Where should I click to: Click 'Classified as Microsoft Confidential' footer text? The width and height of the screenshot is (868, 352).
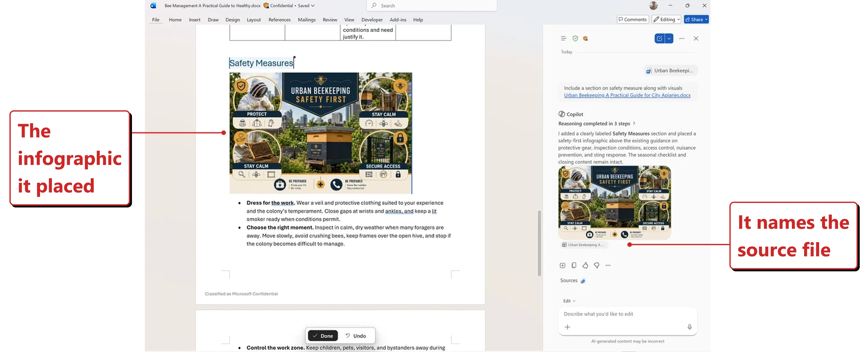pos(241,294)
